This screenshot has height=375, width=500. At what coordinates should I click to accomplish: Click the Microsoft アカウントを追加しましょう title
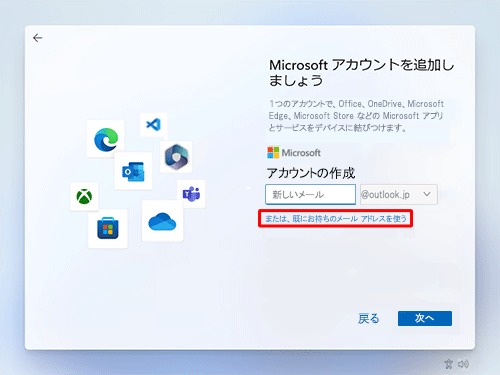coord(361,73)
